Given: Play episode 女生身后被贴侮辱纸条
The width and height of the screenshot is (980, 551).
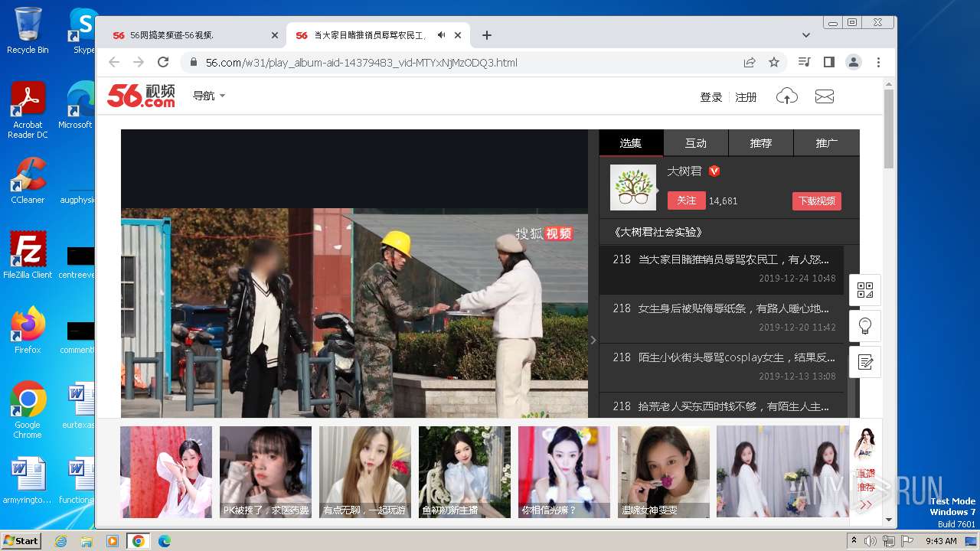Looking at the screenshot, I should pyautogui.click(x=721, y=319).
